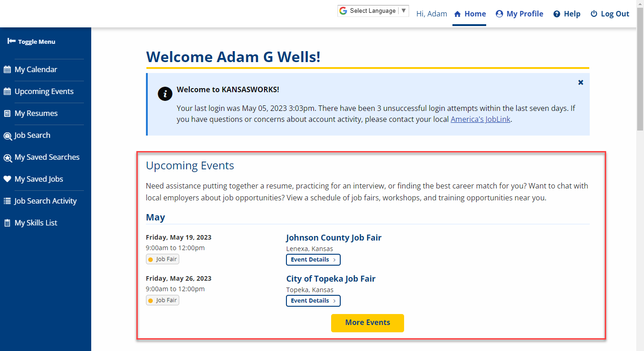Click the Upcoming Events calendar icon in sidebar
Screen dimensions: 644x351
(7, 92)
